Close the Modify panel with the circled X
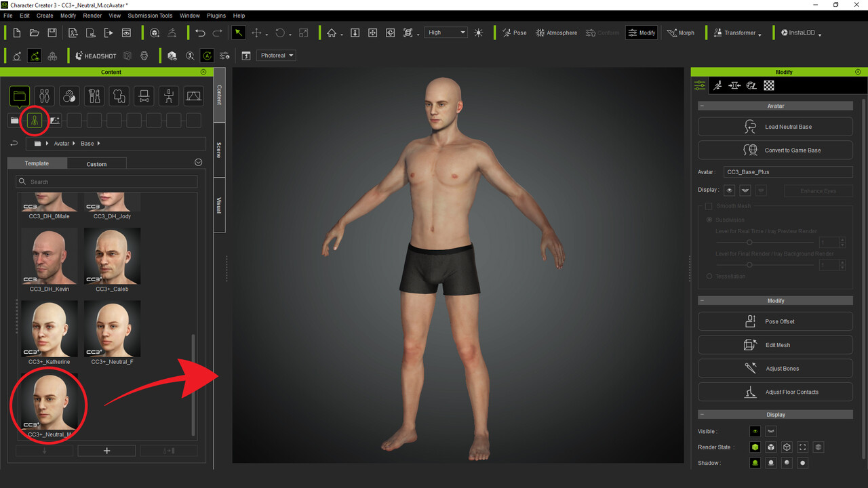The image size is (868, 488). [858, 72]
